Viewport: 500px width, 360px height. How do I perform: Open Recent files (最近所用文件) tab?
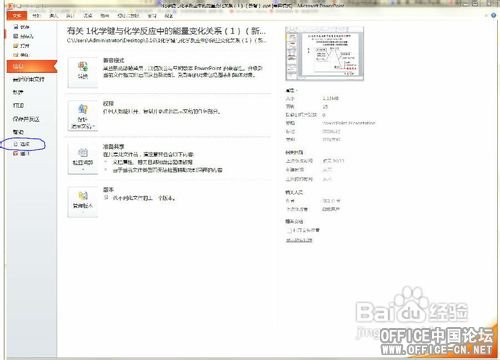[28, 79]
